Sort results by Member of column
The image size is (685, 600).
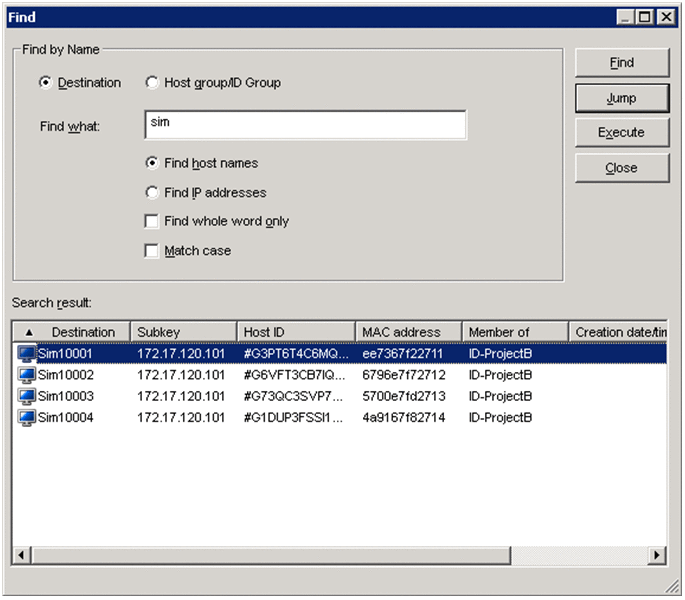click(x=514, y=332)
